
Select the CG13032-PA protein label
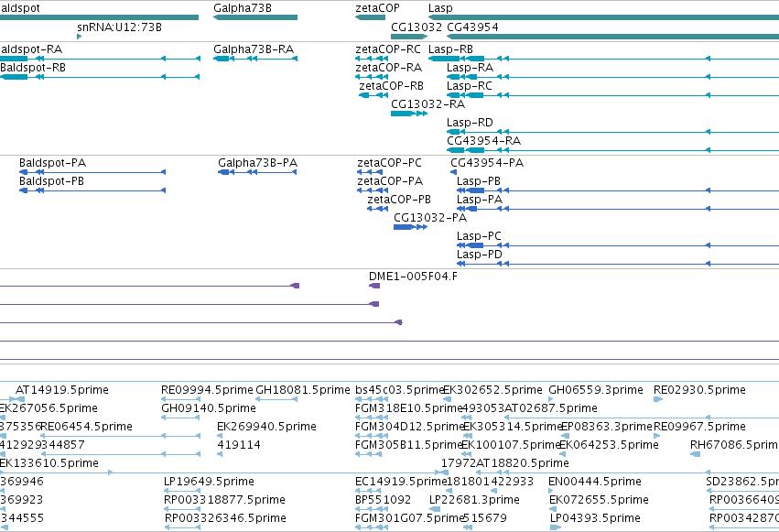[430, 218]
